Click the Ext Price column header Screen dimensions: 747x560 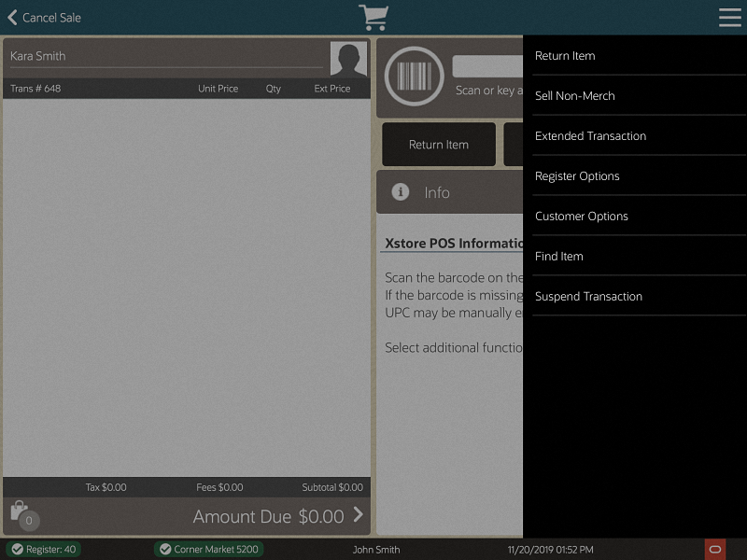332,89
